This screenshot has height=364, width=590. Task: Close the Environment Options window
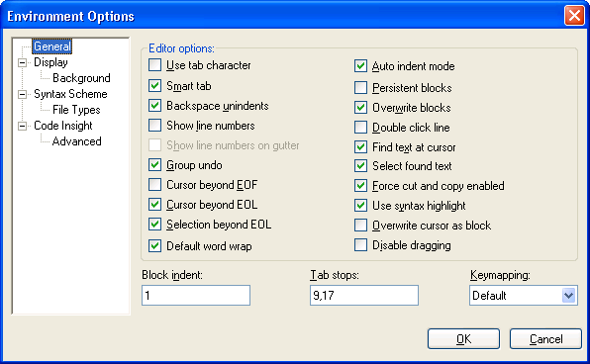pos(574,16)
